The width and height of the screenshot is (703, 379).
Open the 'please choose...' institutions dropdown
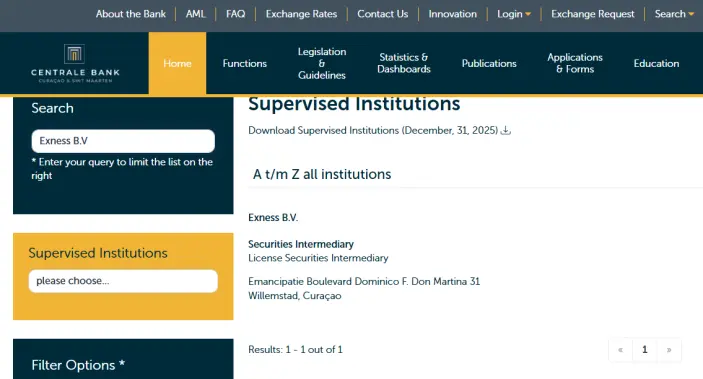[123, 281]
